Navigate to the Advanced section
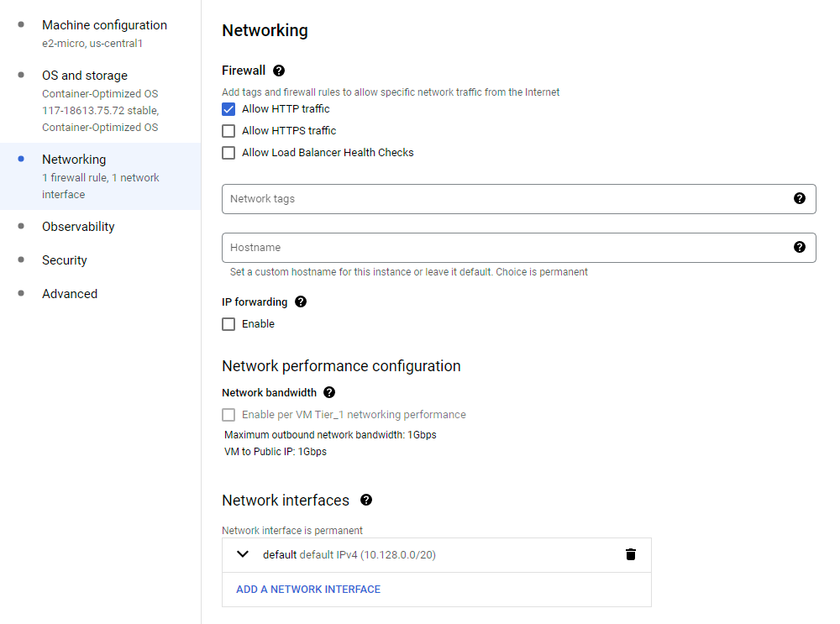The height and width of the screenshot is (624, 840). tap(70, 294)
